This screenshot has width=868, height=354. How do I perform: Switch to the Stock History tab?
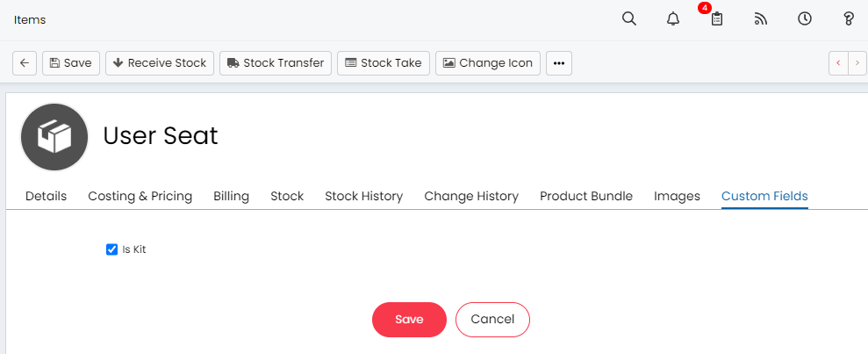pyautogui.click(x=363, y=196)
